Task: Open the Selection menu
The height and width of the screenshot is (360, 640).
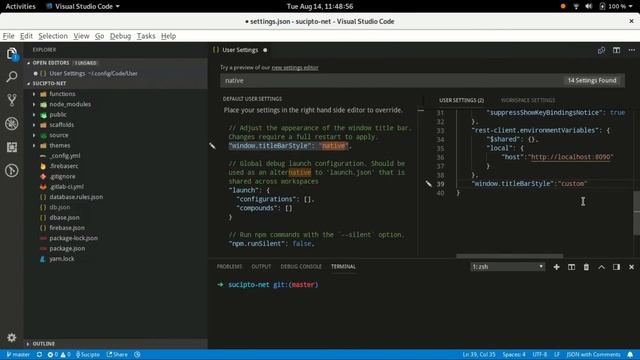Action: tap(53, 36)
